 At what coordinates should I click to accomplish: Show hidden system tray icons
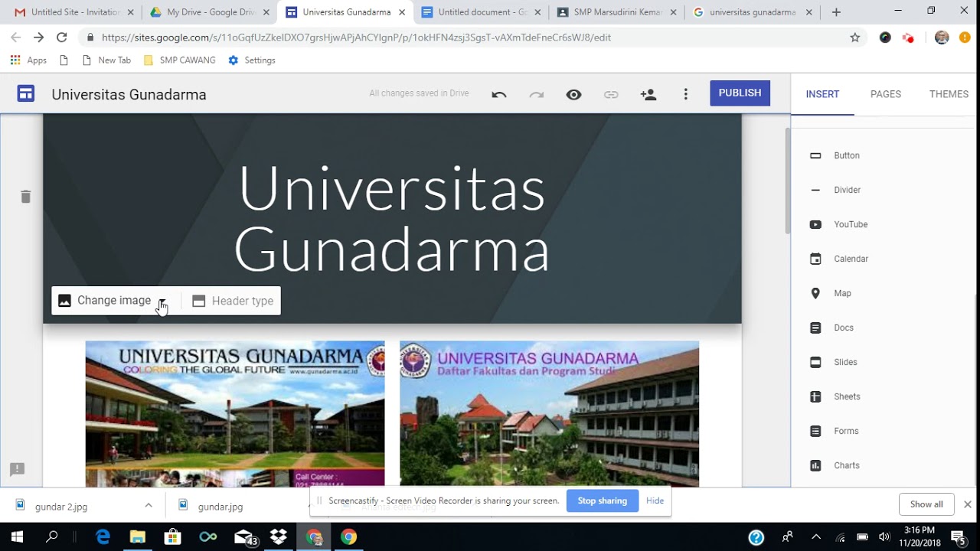click(x=815, y=536)
